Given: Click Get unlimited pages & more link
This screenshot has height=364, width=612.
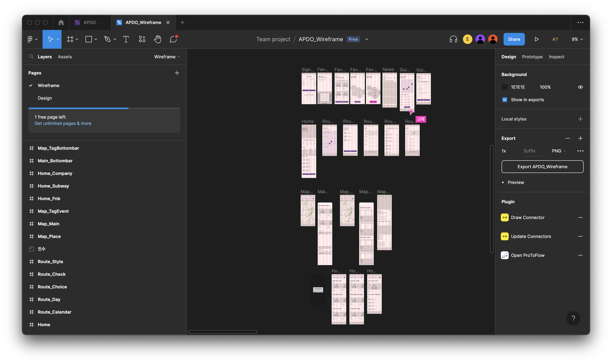Looking at the screenshot, I should point(63,123).
